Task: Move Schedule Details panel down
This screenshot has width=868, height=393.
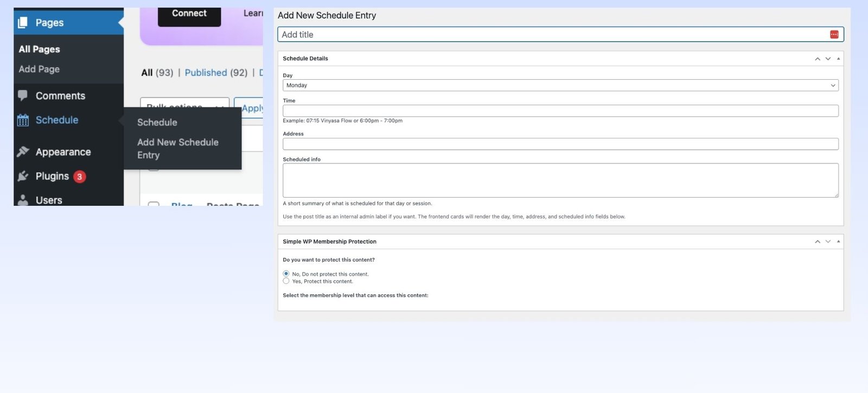Action: [x=828, y=59]
